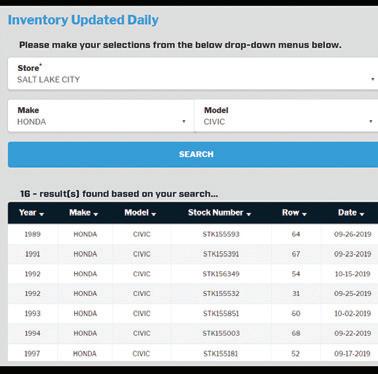
Task: Select the 1992 Civic STK155532 row
Action: [x=193, y=294]
